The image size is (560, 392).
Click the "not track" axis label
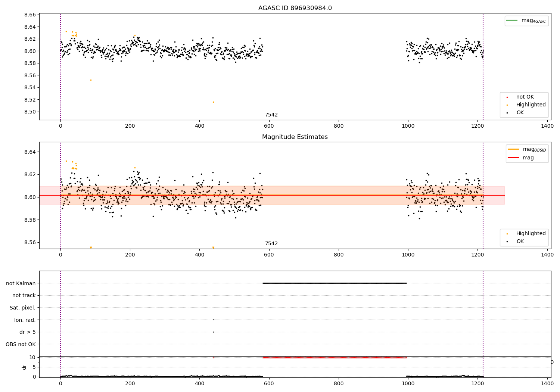tap(24, 296)
